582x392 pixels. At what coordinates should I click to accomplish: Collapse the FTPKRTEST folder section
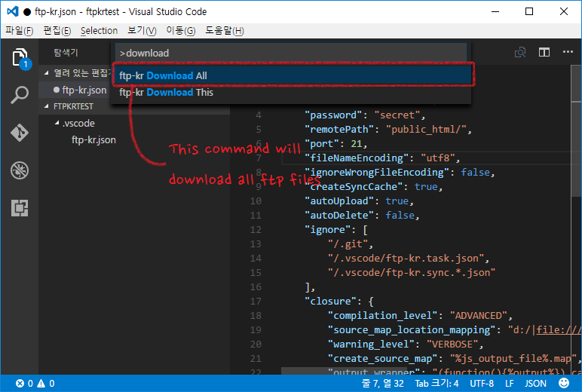point(47,106)
